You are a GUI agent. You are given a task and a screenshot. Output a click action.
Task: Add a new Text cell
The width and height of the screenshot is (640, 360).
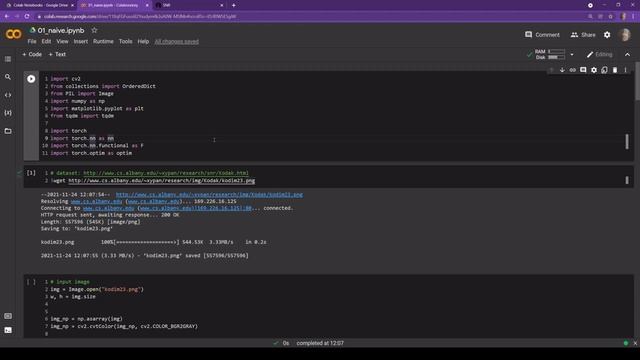click(x=57, y=54)
